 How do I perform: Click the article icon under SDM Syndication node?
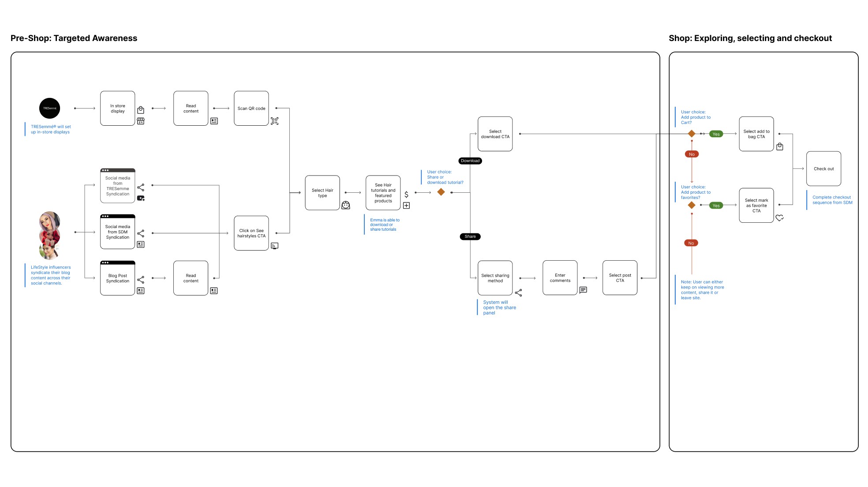pyautogui.click(x=141, y=244)
